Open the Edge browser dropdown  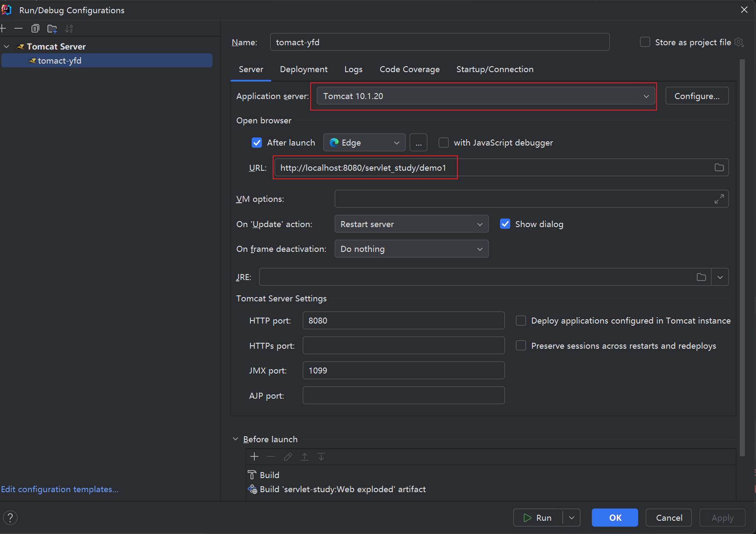(364, 143)
